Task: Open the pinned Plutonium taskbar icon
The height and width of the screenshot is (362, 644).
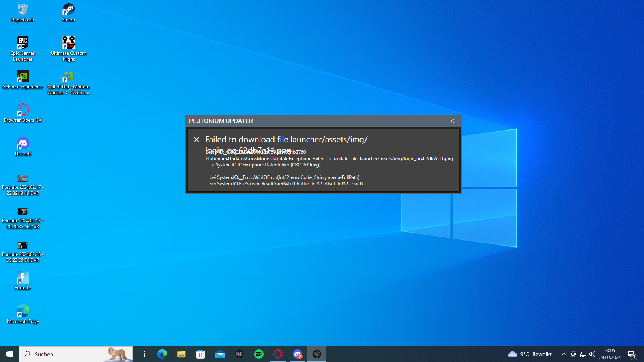Action: tap(239, 354)
